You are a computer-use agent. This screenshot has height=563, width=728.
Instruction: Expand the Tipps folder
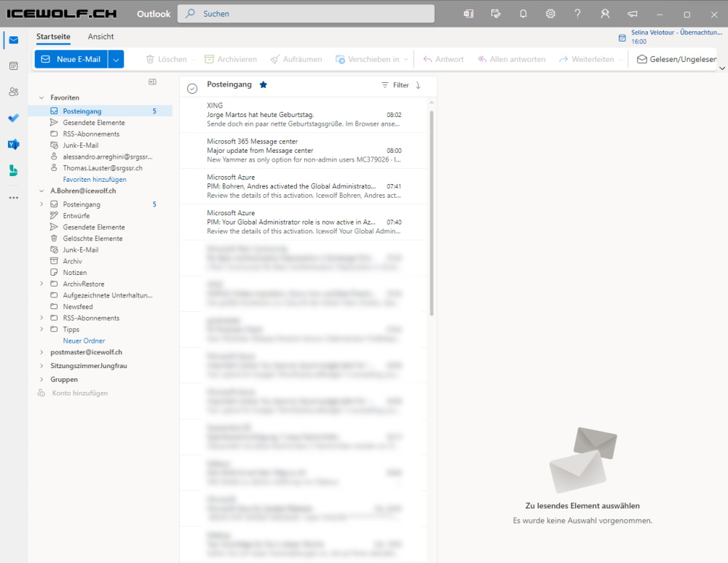click(41, 330)
